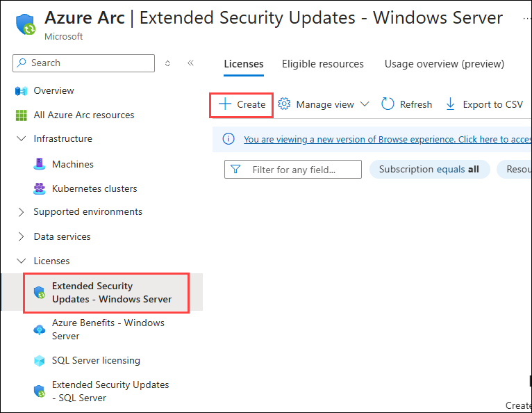The width and height of the screenshot is (532, 413).
Task: Expand the Supported environments section
Action: tap(21, 212)
